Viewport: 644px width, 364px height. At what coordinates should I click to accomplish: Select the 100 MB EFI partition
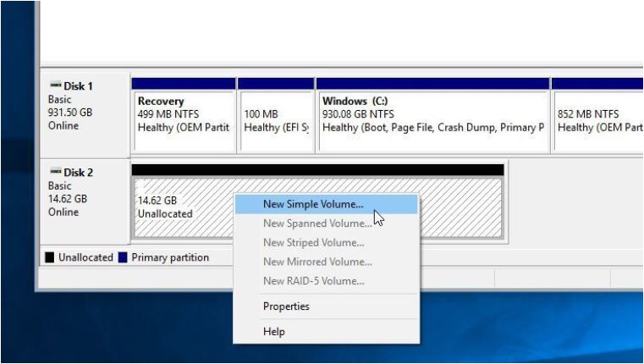click(x=276, y=122)
